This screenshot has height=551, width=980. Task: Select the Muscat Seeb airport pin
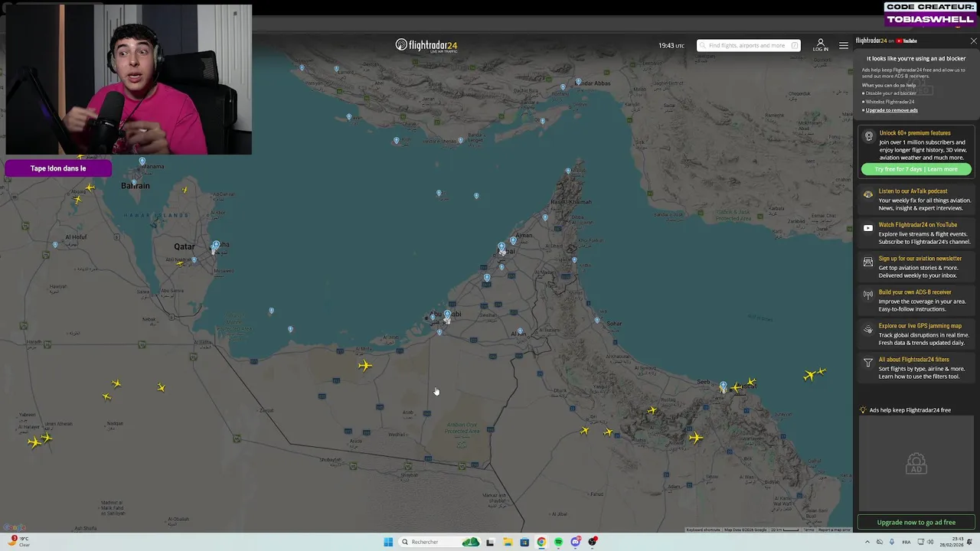pyautogui.click(x=723, y=386)
